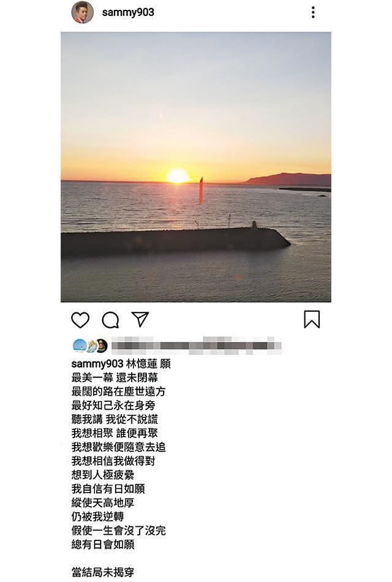View the third liker's dark avatar

tap(102, 346)
